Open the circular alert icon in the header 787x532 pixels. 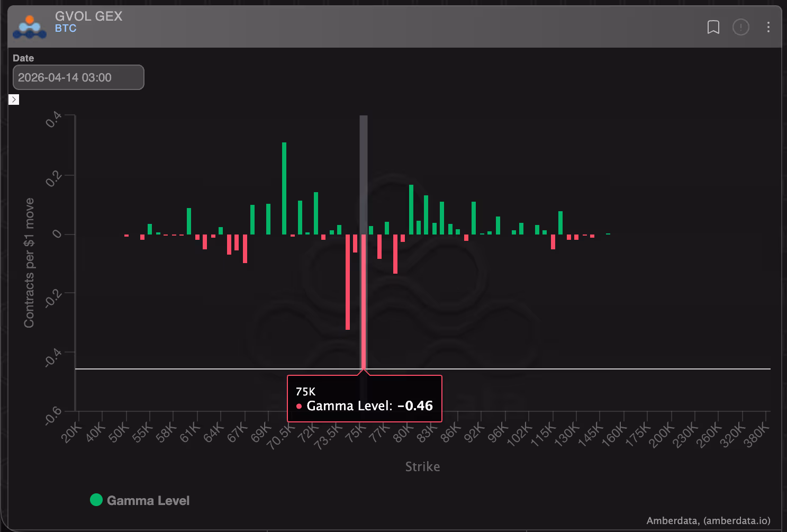[741, 27]
